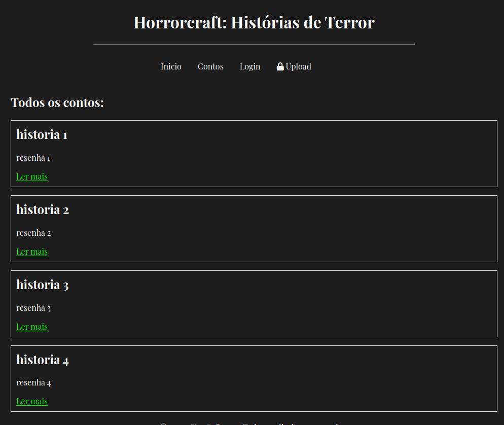Read more of historia 3
The image size is (504, 425).
coord(32,327)
